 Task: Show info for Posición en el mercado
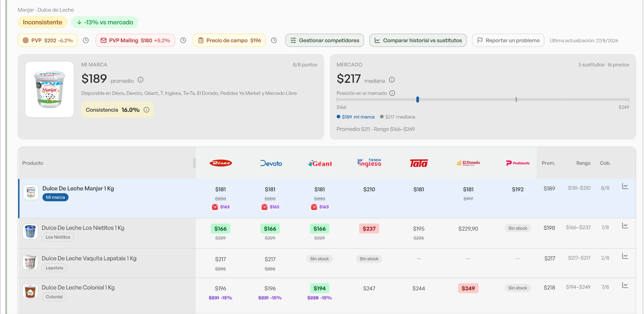[392, 93]
